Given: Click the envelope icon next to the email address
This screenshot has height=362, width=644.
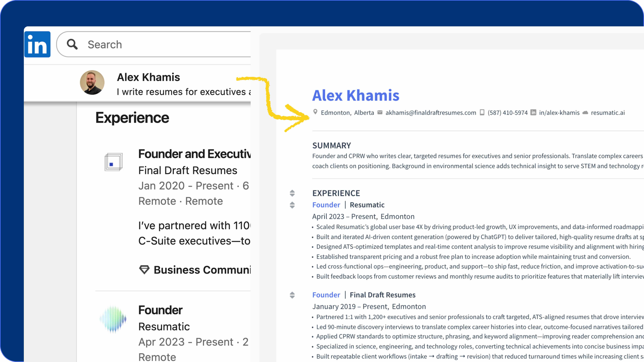Looking at the screenshot, I should tap(380, 112).
